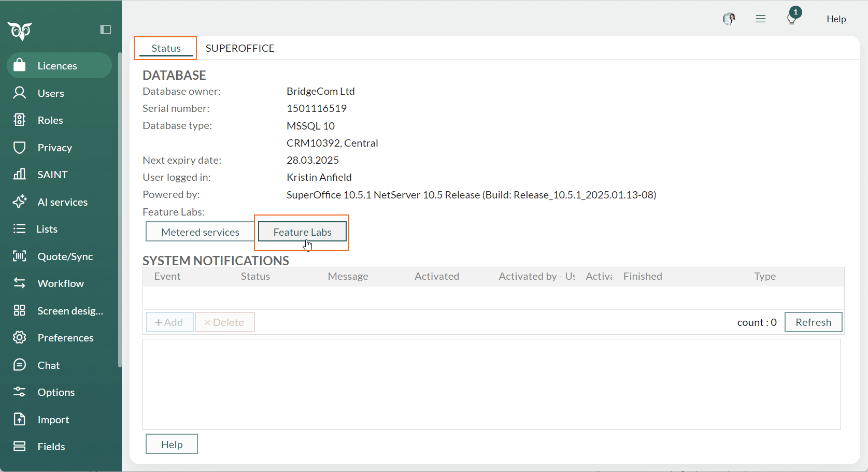
Task: Sort by the Activated column header
Action: point(437,276)
